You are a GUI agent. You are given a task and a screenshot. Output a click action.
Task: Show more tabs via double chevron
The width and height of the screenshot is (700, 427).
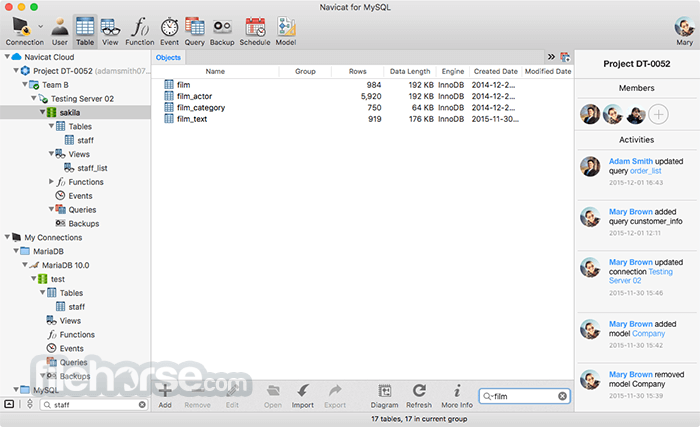551,57
